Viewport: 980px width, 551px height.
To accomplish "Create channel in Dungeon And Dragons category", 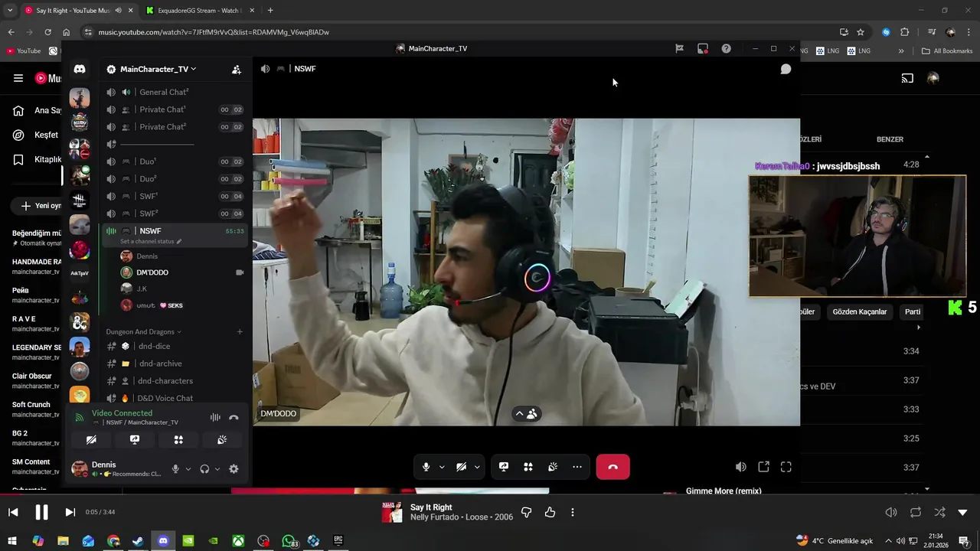I will pos(240,331).
